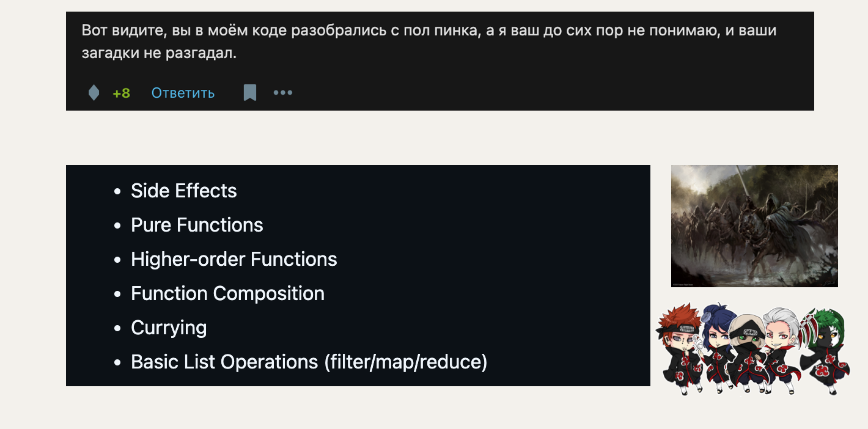Choose the Function Composition bullet item
This screenshot has width=868, height=429.
coord(227,293)
